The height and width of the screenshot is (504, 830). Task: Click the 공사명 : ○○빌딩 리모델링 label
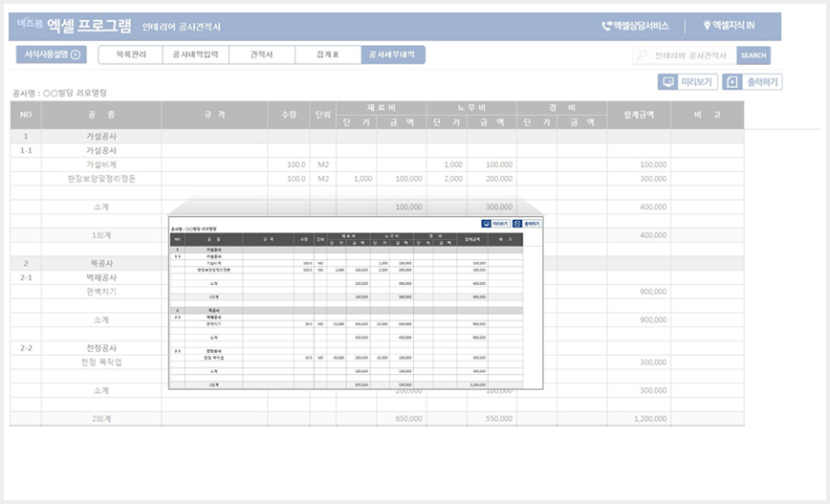click(59, 93)
